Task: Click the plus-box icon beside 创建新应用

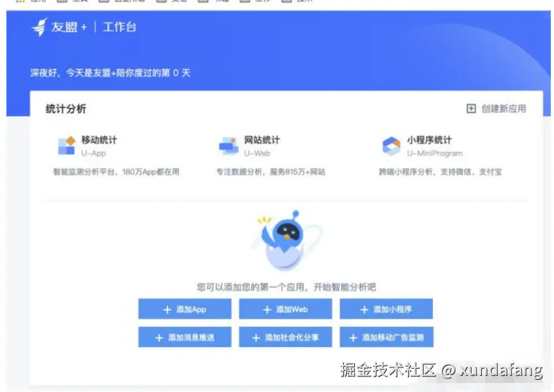Action: (471, 108)
